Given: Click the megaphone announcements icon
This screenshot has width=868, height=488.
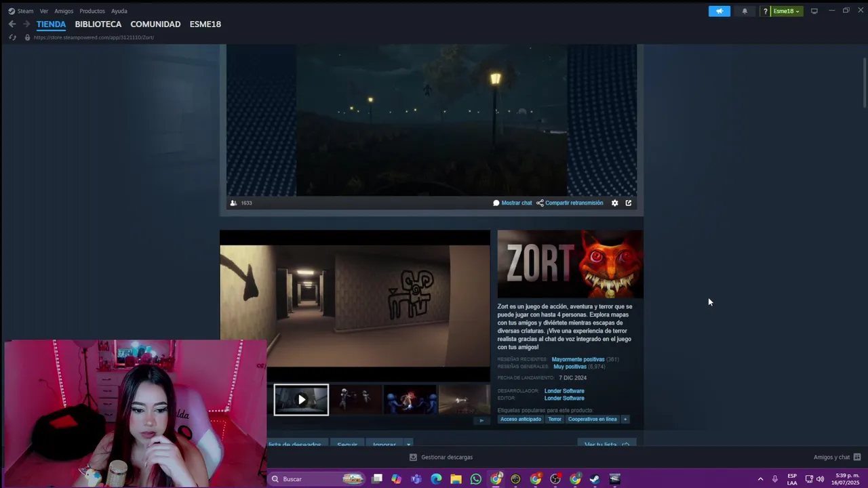Looking at the screenshot, I should (x=719, y=11).
